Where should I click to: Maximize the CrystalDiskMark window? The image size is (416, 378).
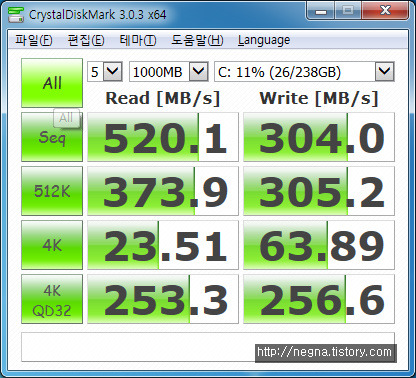(x=348, y=11)
